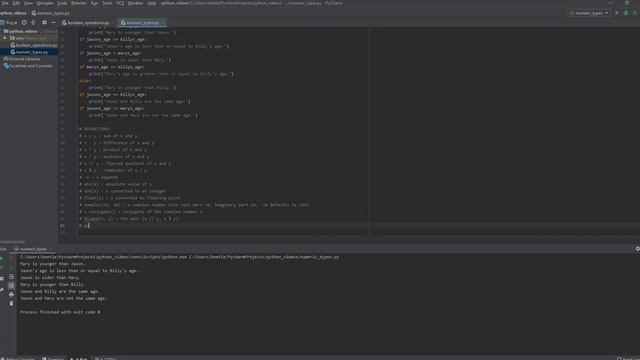This screenshot has height=360, width=640.
Task: Click the else: keyword line
Action: tap(85, 81)
